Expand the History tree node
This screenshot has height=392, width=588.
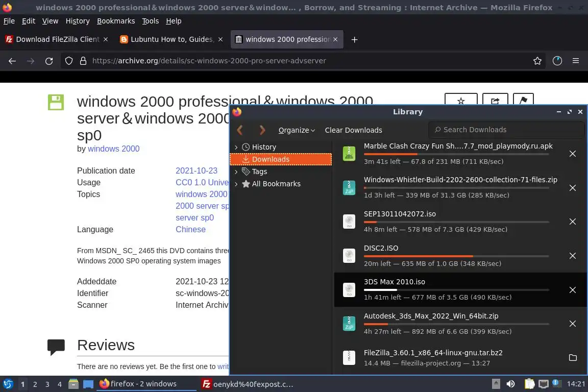pyautogui.click(x=236, y=148)
